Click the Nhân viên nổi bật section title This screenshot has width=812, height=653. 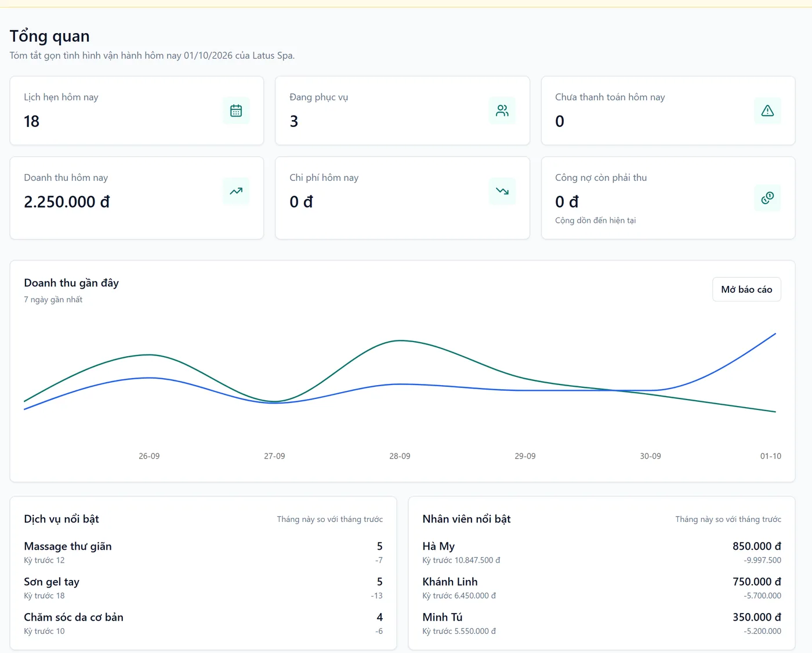click(x=466, y=519)
